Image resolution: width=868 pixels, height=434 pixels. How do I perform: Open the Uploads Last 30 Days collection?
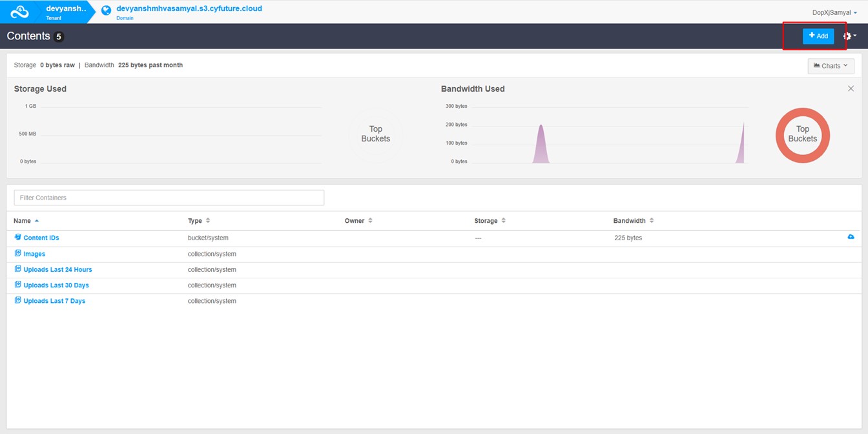56,285
